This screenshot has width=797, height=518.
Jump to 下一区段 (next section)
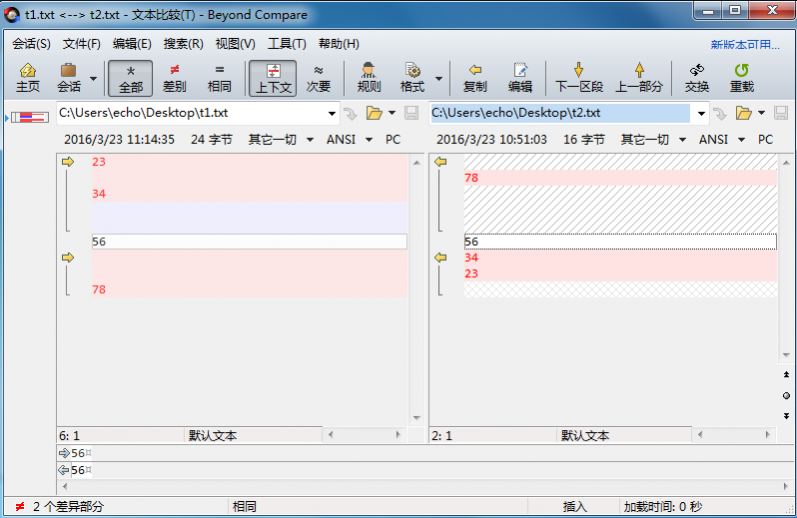click(579, 77)
